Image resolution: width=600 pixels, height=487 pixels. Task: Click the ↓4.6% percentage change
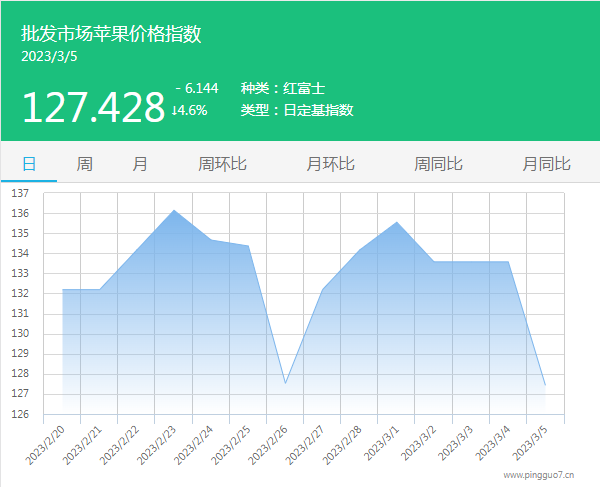(x=189, y=111)
